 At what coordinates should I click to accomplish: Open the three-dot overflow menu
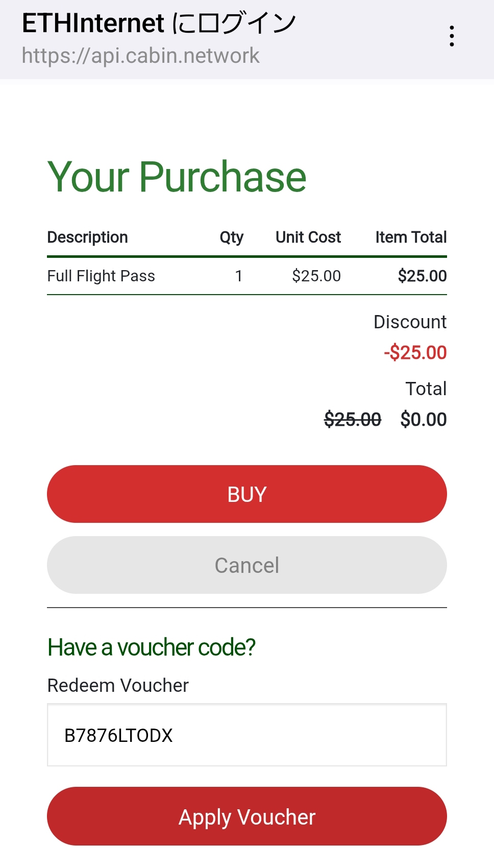click(x=452, y=36)
